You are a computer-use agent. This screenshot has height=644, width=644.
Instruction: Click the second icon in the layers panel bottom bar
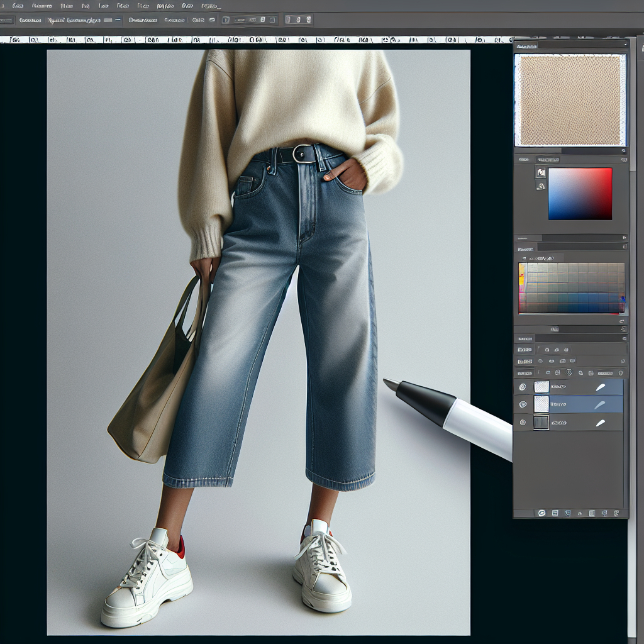pyautogui.click(x=553, y=513)
